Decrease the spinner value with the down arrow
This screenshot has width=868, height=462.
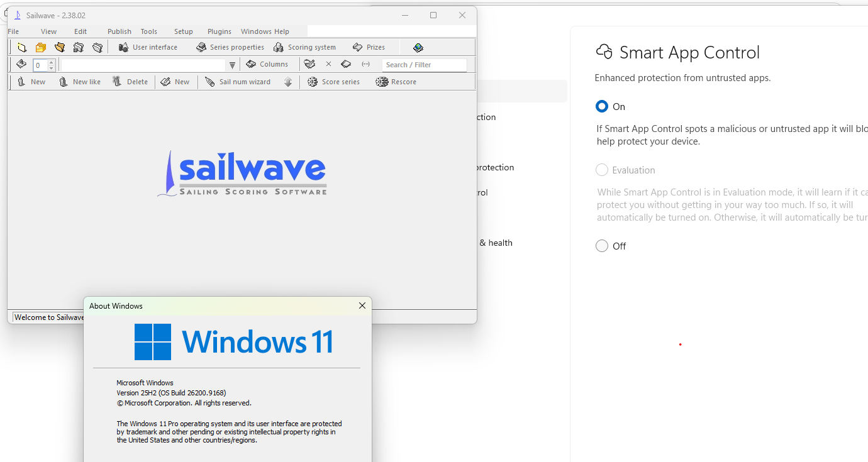click(52, 68)
